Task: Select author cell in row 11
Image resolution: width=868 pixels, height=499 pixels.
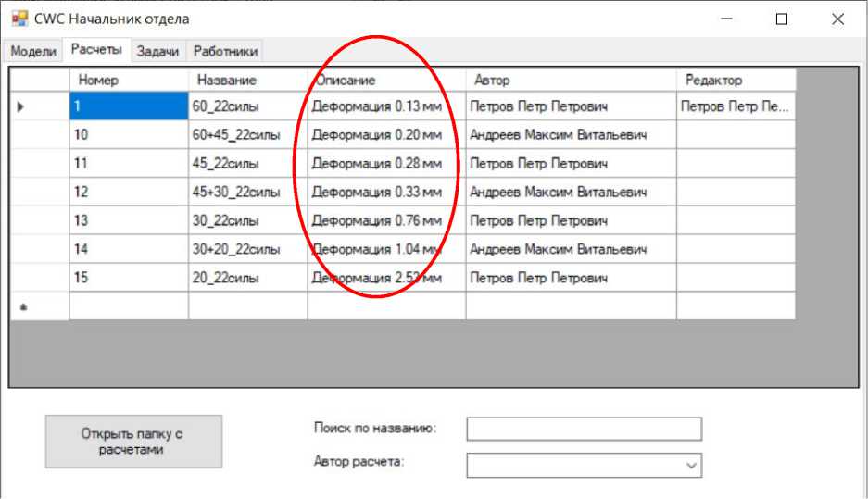Action: tap(571, 163)
